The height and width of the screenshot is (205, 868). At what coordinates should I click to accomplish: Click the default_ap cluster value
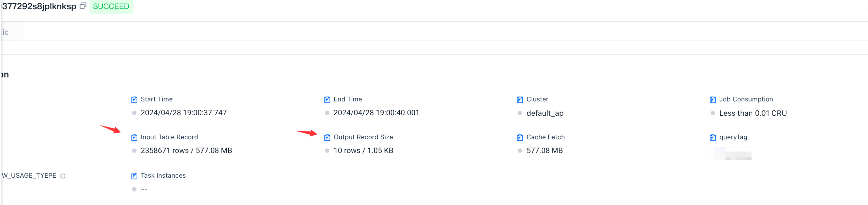(x=545, y=113)
